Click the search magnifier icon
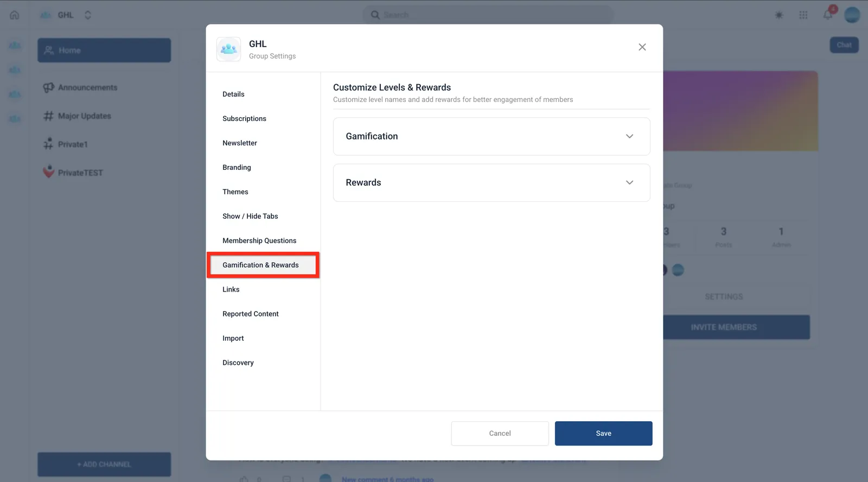The image size is (868, 482). tap(375, 15)
